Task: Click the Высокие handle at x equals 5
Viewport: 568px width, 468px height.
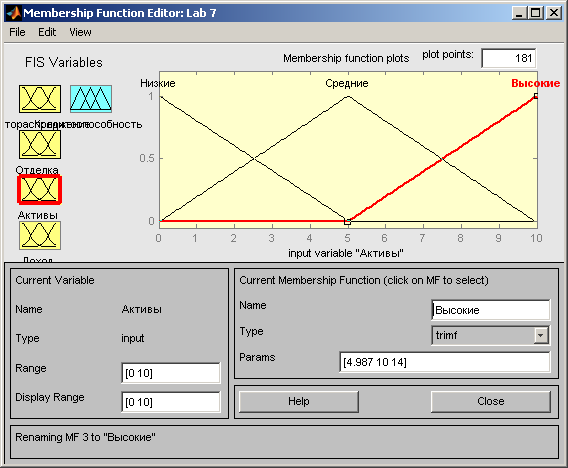Action: coord(347,222)
